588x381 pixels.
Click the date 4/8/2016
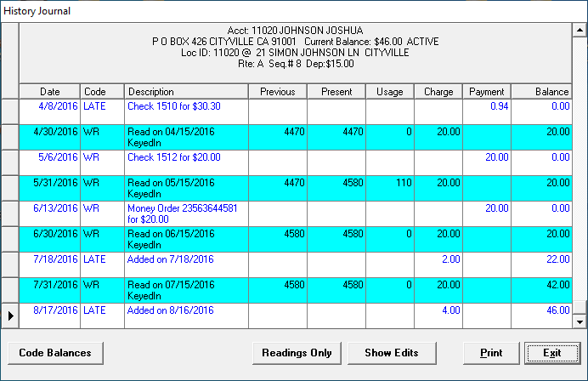pyautogui.click(x=58, y=106)
